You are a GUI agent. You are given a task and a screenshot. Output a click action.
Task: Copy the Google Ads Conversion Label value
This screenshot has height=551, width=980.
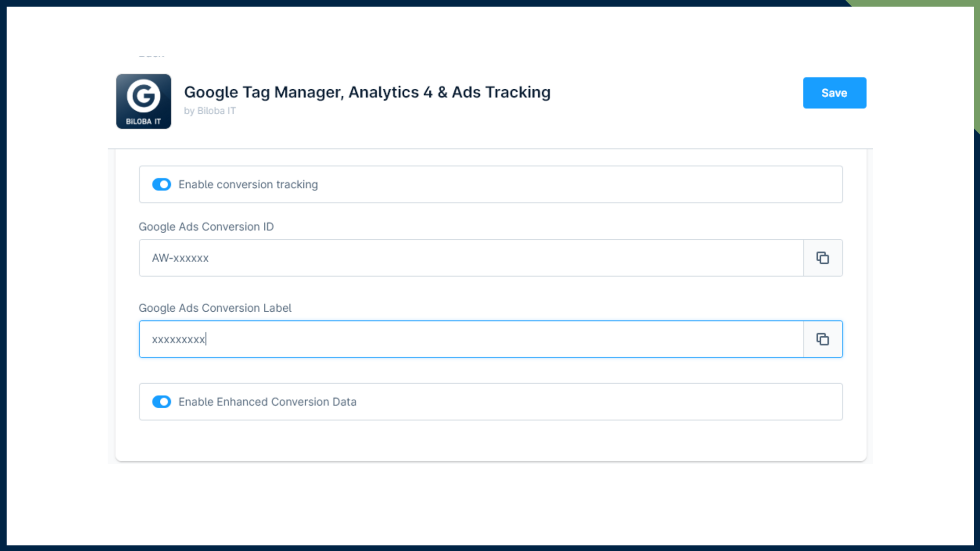(822, 339)
